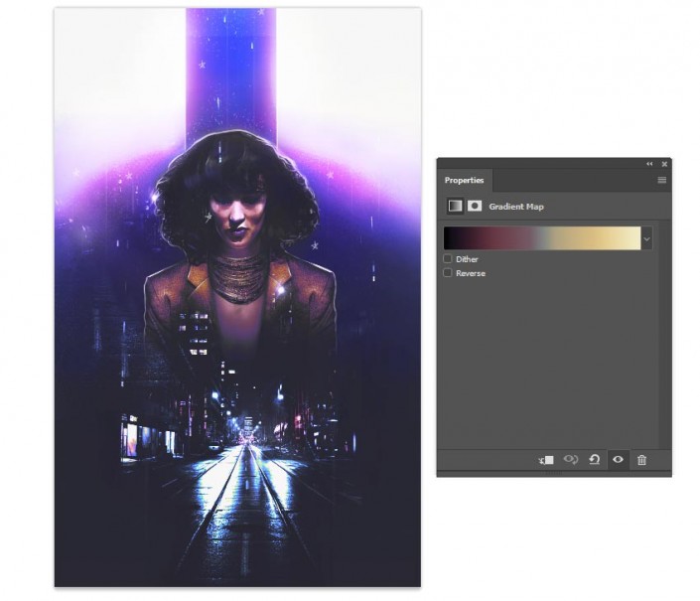
Task: Reset to adjustment defaults
Action: (594, 460)
